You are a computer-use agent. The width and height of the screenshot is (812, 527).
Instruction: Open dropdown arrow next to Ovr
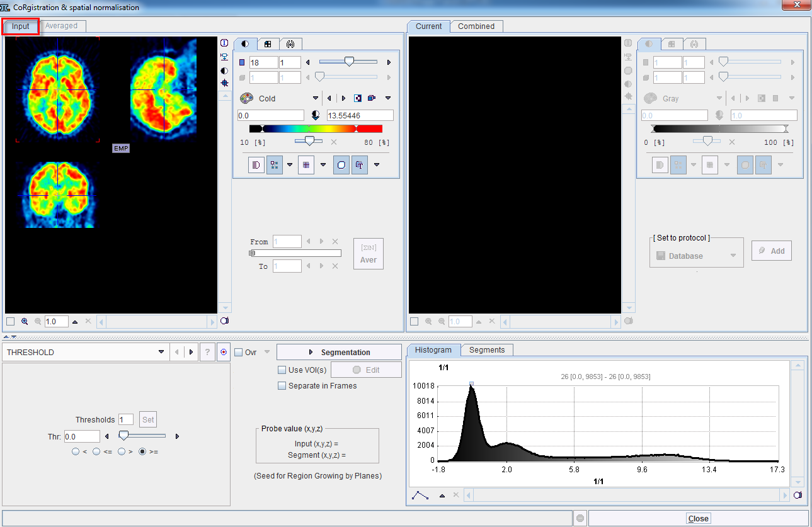click(x=266, y=353)
